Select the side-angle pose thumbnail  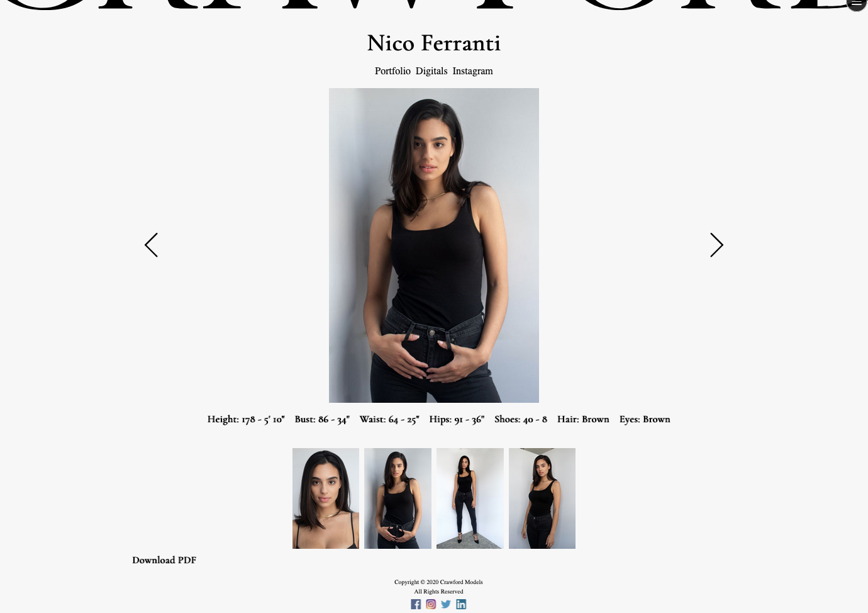tap(542, 498)
